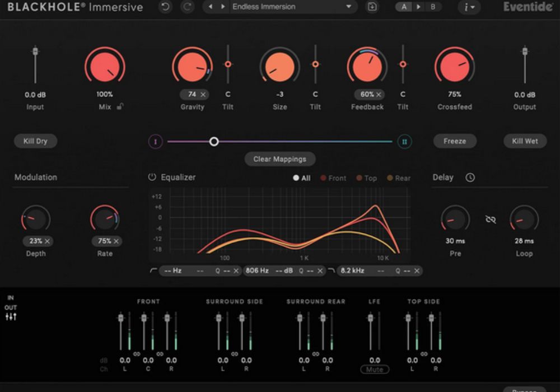Toggle the Delay tempo sync clock icon
This screenshot has width=560, height=392.
470,177
